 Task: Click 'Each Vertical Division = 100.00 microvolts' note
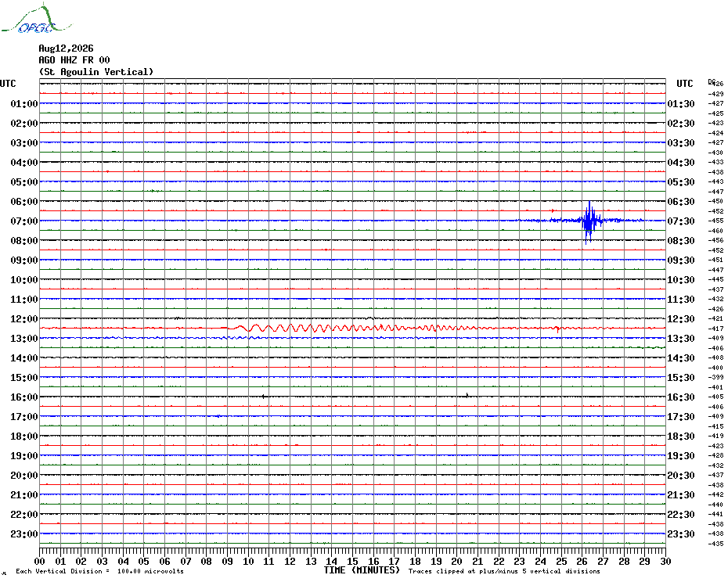click(x=100, y=571)
